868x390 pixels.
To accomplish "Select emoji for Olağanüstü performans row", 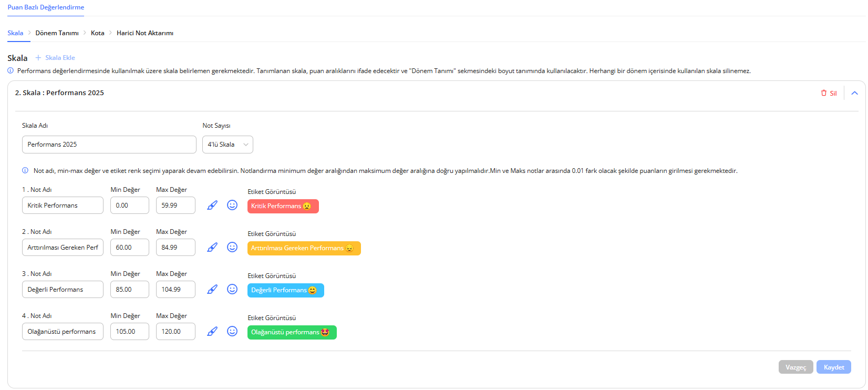I will 232,332.
